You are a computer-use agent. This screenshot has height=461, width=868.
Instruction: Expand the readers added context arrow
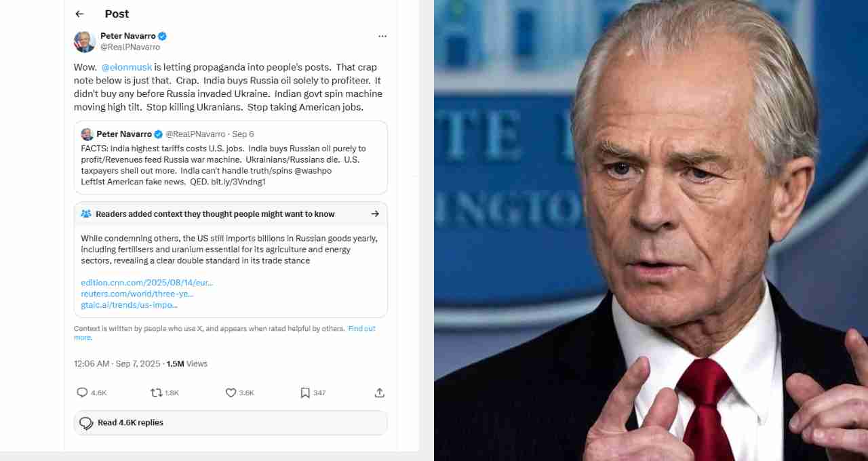pos(375,214)
